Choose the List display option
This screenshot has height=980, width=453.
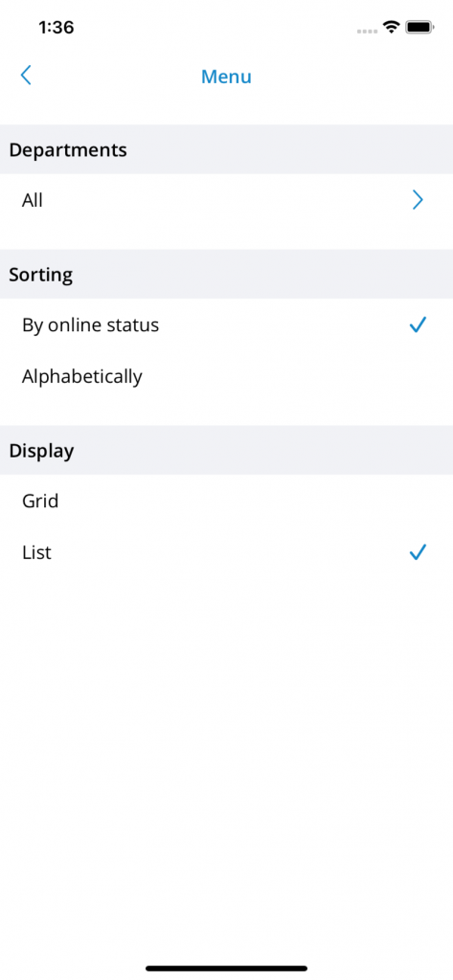[x=226, y=552]
